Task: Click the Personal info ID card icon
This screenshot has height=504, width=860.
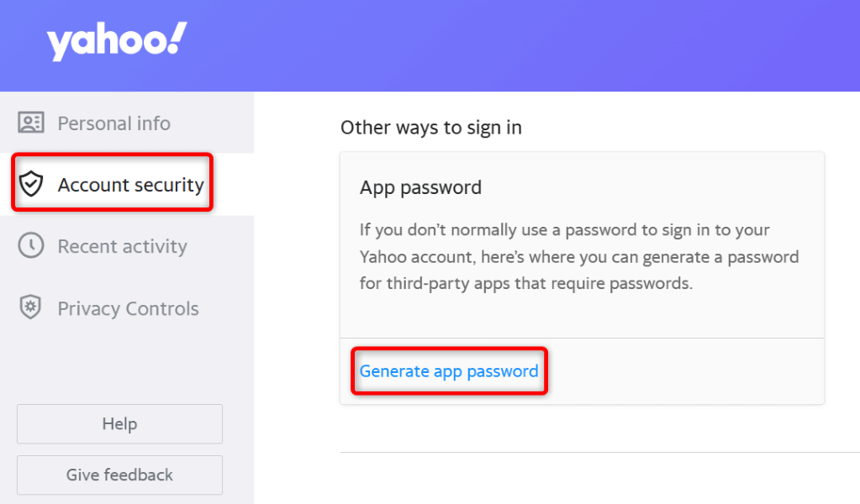Action: (x=31, y=123)
